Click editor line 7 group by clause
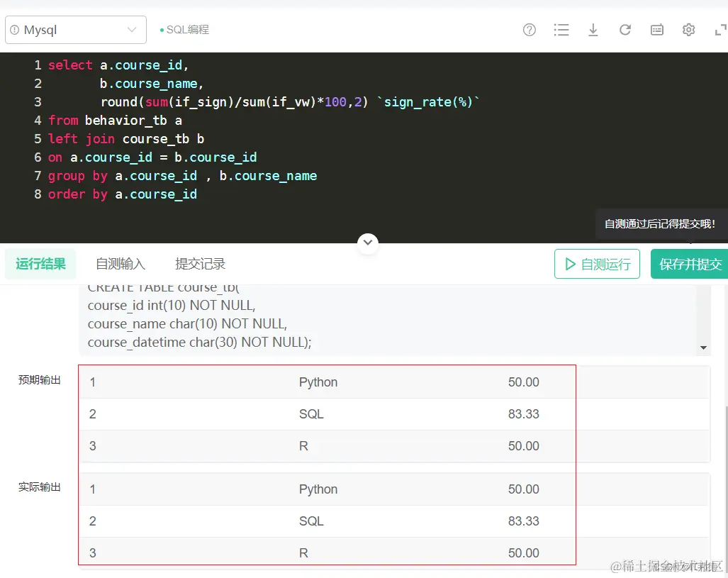Image resolution: width=728 pixels, height=578 pixels. click(182, 176)
